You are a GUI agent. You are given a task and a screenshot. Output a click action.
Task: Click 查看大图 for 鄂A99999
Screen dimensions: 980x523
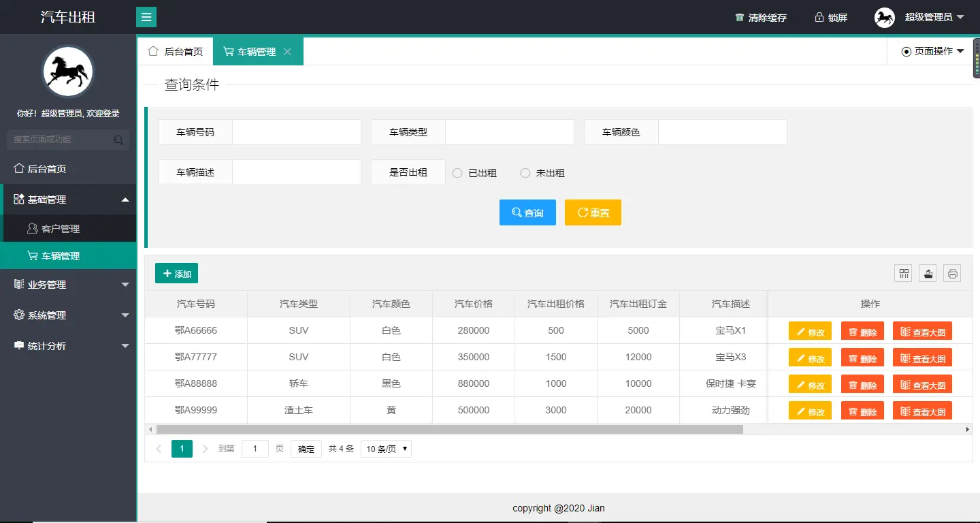click(x=922, y=411)
